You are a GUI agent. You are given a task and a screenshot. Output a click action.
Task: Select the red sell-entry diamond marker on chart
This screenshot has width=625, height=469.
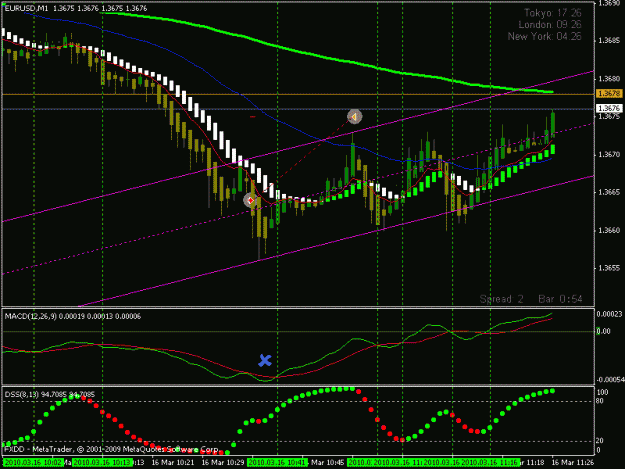click(x=250, y=200)
